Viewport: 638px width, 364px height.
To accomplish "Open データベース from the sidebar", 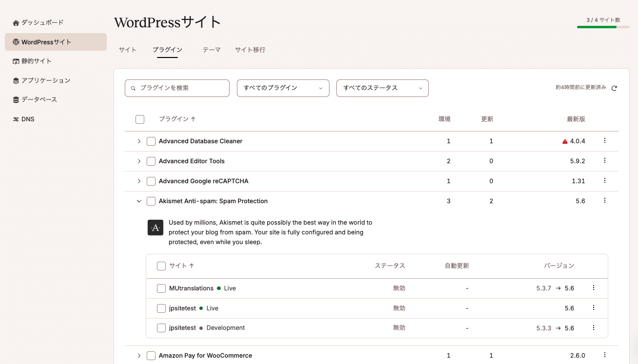I will point(15,99).
